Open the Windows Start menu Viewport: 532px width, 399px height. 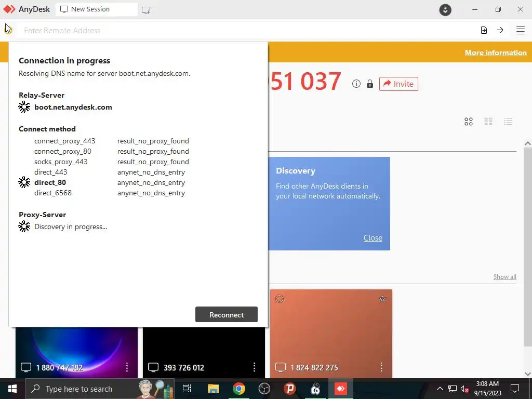tap(12, 389)
